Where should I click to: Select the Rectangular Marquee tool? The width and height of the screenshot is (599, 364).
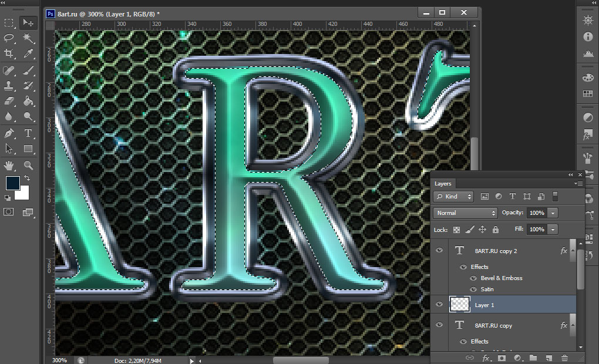point(9,23)
